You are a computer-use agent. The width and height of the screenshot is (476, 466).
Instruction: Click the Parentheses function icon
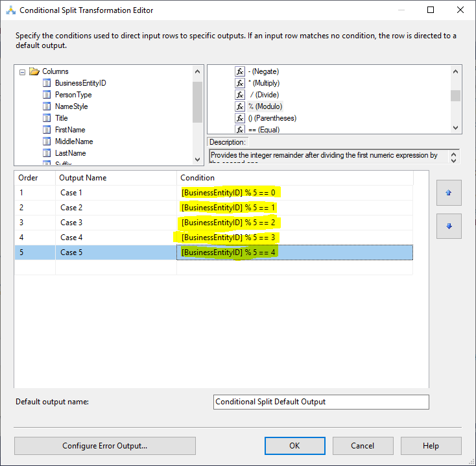click(x=240, y=118)
